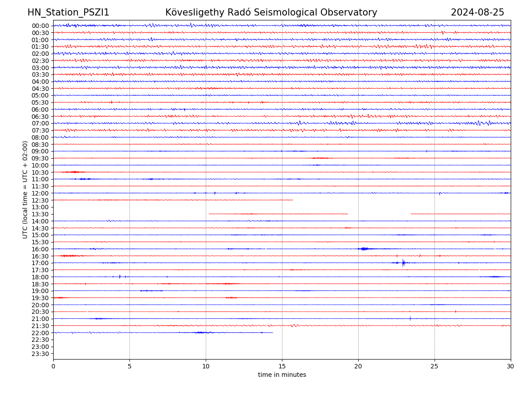Click the 22:00 row time label

[x=40, y=332]
